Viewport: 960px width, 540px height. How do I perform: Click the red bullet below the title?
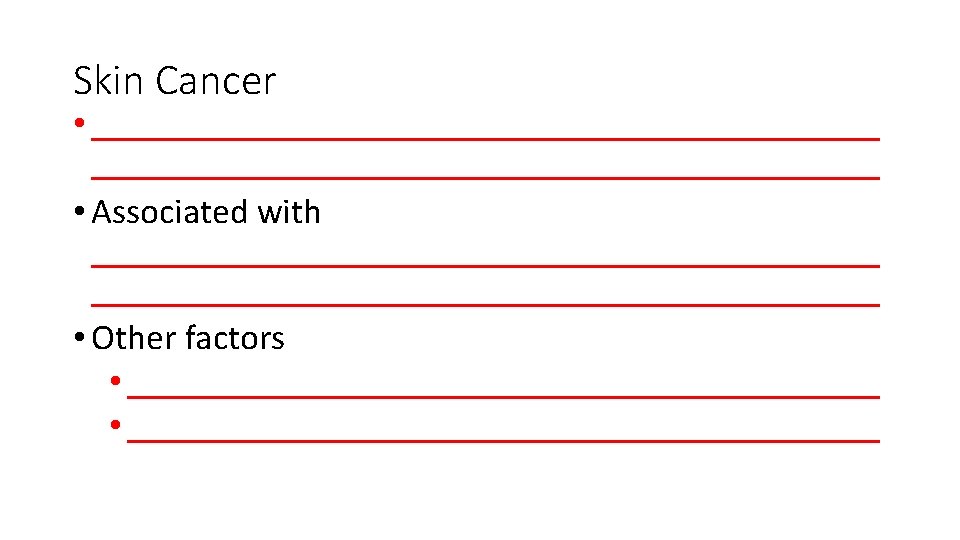pyautogui.click(x=77, y=125)
